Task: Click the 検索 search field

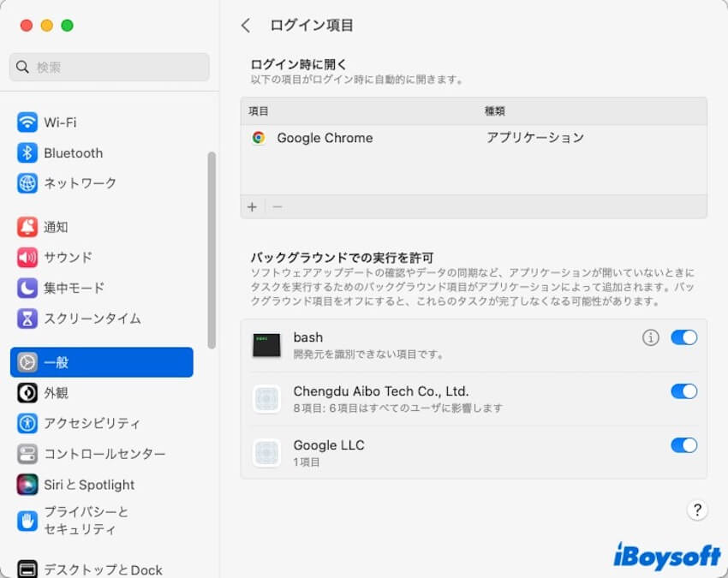Action: (109, 67)
